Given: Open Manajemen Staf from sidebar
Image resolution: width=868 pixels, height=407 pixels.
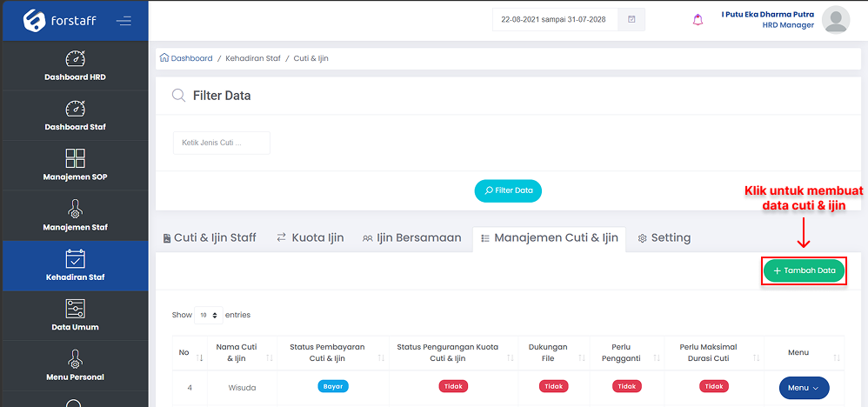Looking at the screenshot, I should coord(76,216).
